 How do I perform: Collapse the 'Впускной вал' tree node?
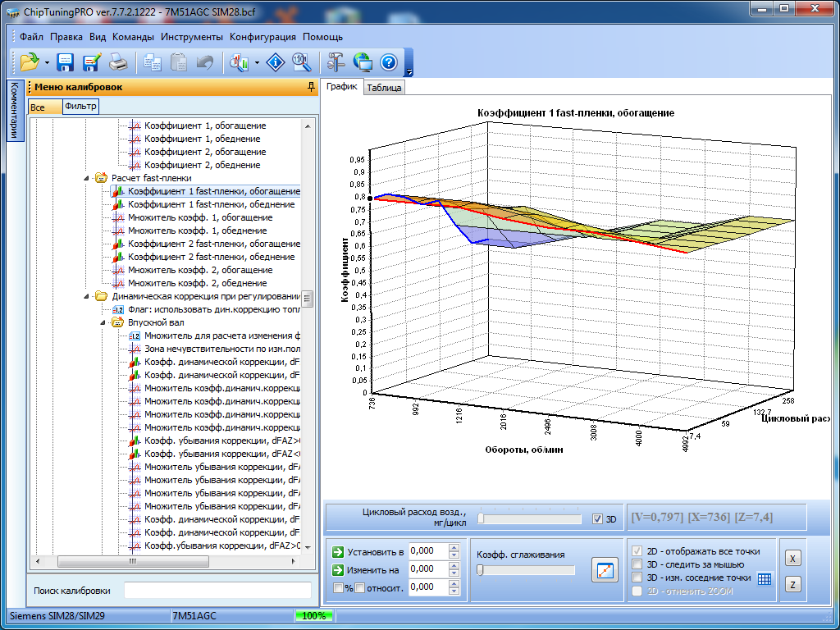tap(104, 322)
